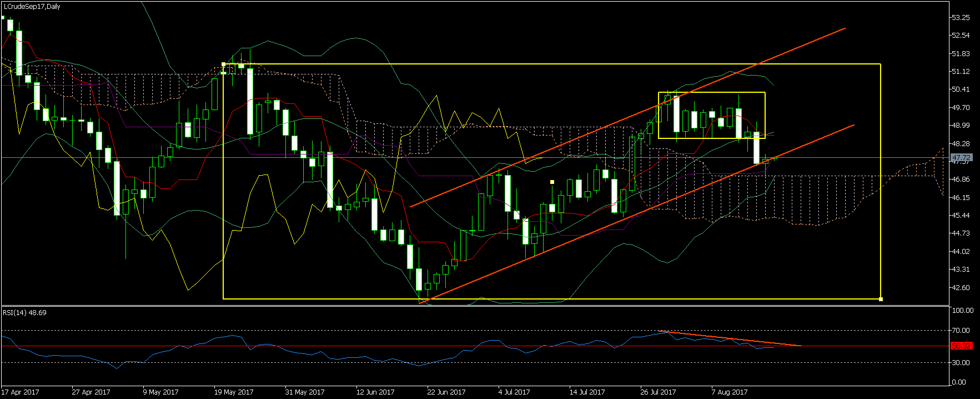
Task: Click the 26 Jul 2017 date label
Action: click(658, 392)
